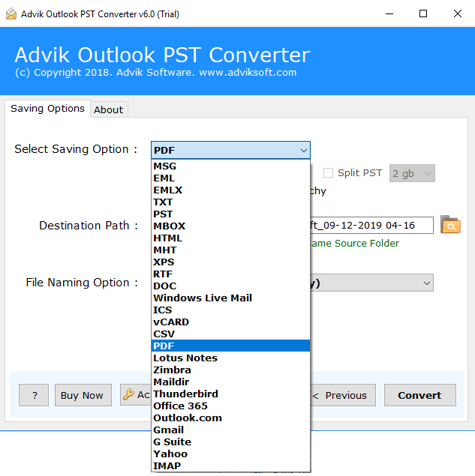This screenshot has height=476, width=475.
Task: Choose Thunderbird as saving option
Action: click(x=230, y=394)
